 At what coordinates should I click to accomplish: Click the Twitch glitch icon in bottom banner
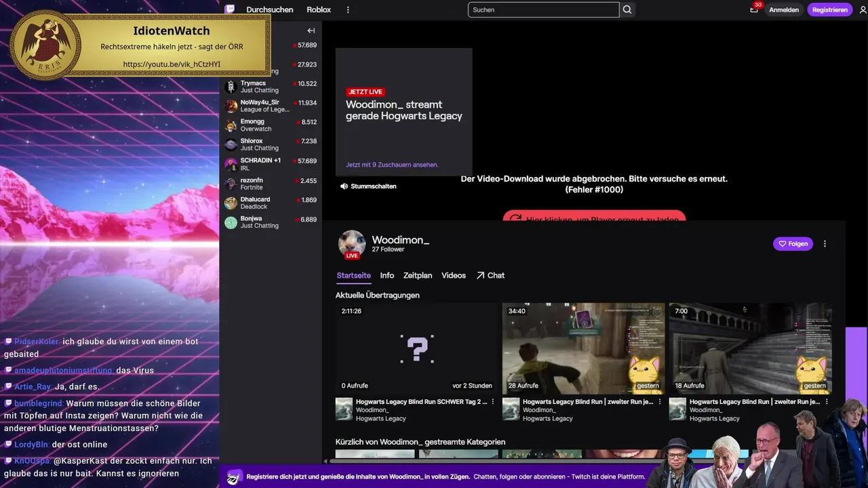pyautogui.click(x=234, y=476)
